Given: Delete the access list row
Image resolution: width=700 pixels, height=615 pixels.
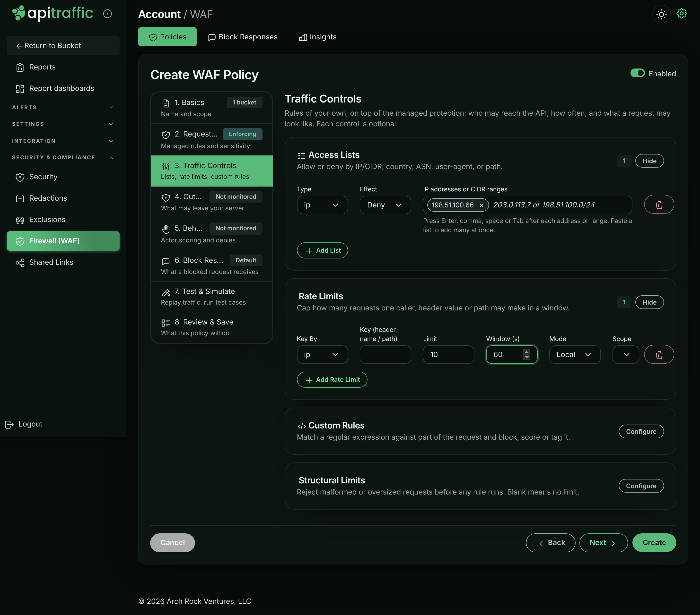Looking at the screenshot, I should tap(659, 205).
